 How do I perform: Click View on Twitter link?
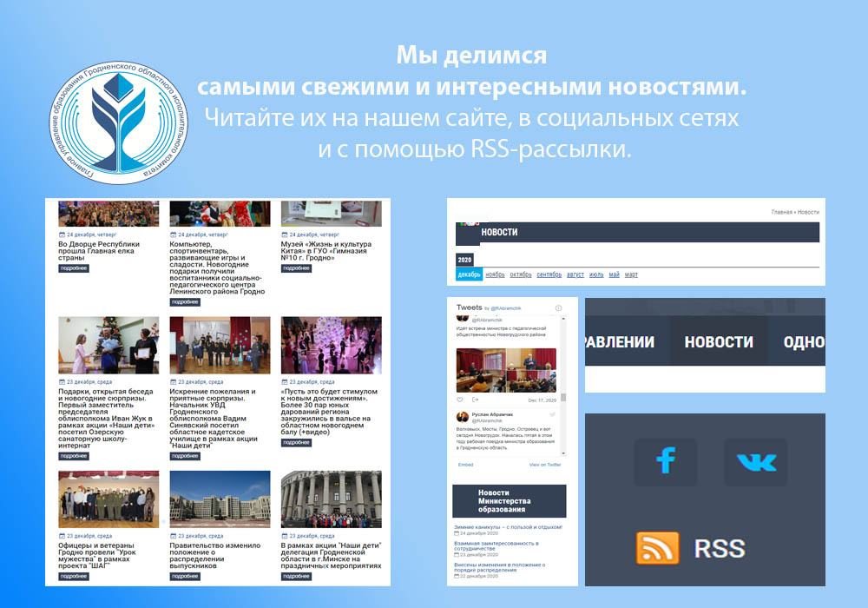pyautogui.click(x=545, y=465)
